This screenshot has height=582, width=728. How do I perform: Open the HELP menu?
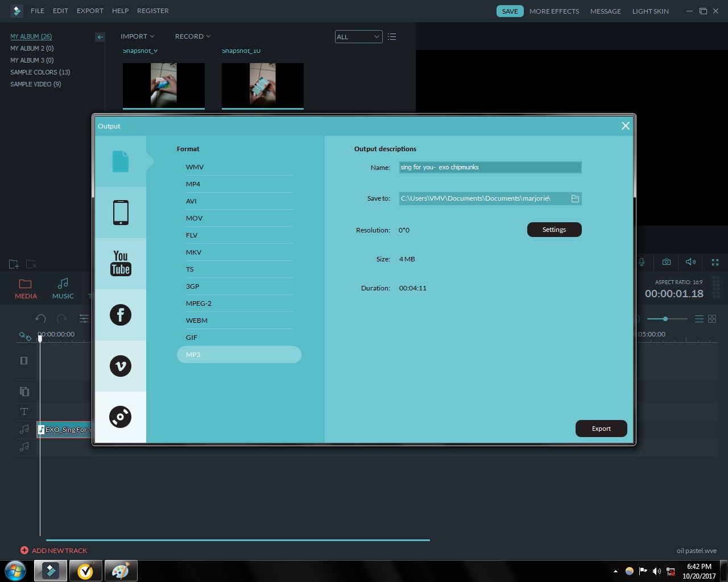click(x=120, y=11)
